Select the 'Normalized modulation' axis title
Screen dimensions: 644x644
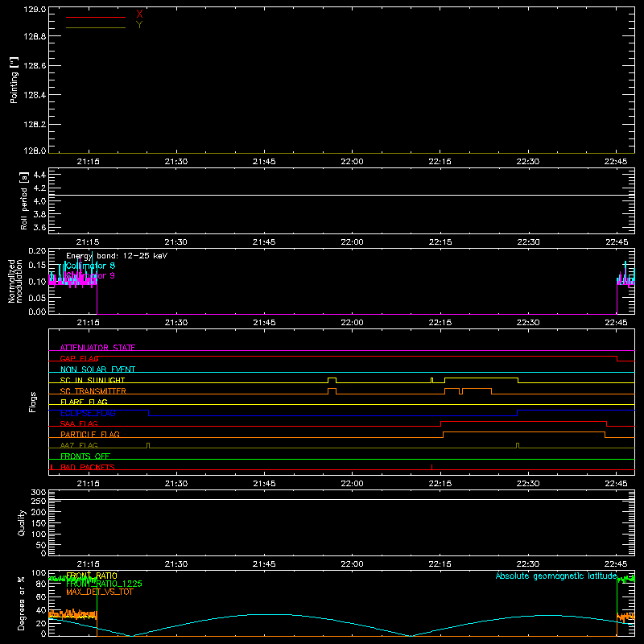click(x=15, y=281)
